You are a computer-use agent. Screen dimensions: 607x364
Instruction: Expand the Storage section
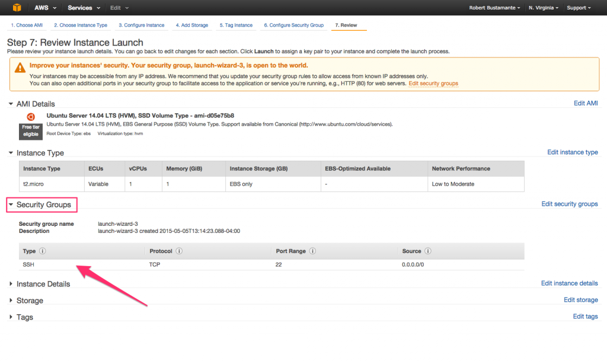[x=11, y=300]
